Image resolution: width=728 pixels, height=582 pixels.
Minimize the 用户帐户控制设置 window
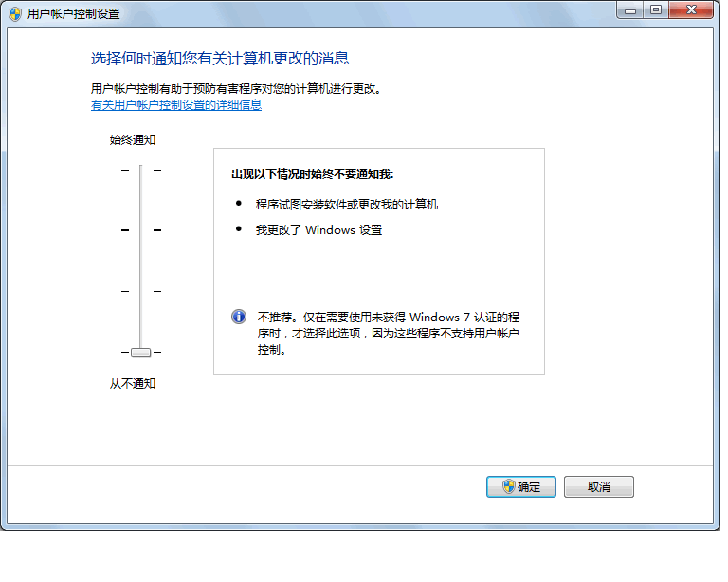click(x=630, y=10)
